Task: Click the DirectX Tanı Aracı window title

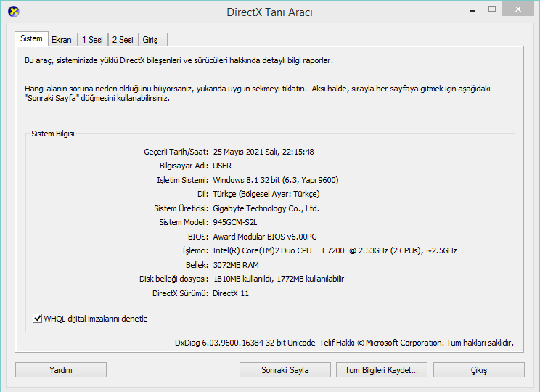Action: [x=270, y=12]
